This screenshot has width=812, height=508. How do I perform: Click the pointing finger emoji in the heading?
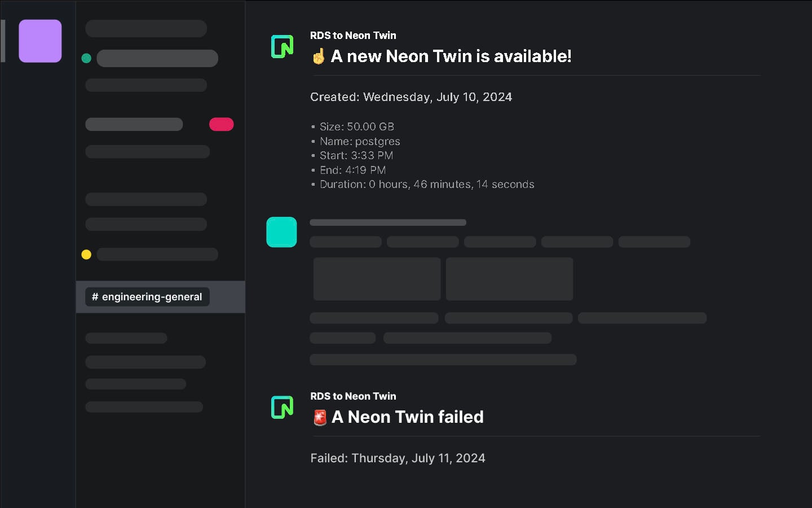point(319,56)
